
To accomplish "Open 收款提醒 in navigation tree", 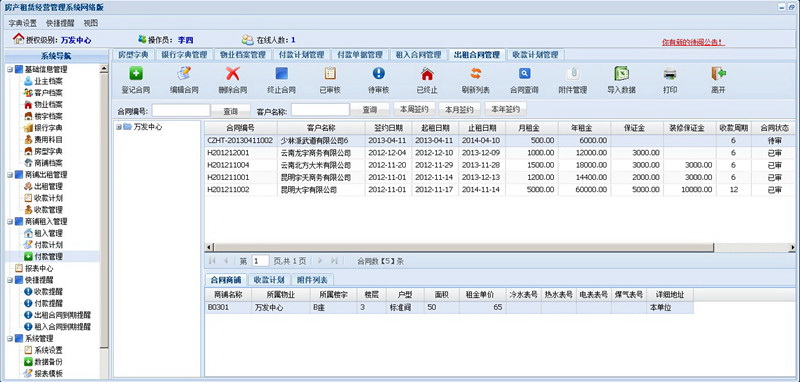I will 48,292.
